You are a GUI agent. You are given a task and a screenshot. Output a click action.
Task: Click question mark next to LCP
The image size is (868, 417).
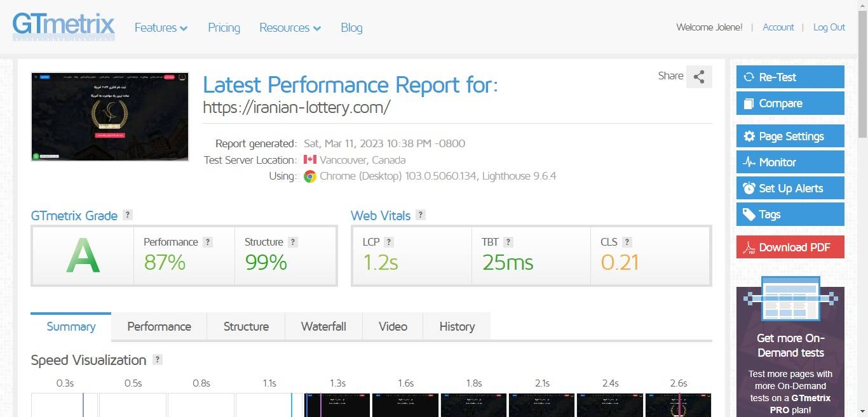tap(389, 242)
